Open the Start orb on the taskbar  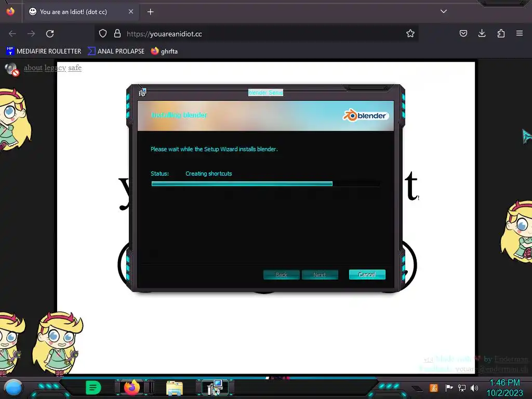click(14, 388)
